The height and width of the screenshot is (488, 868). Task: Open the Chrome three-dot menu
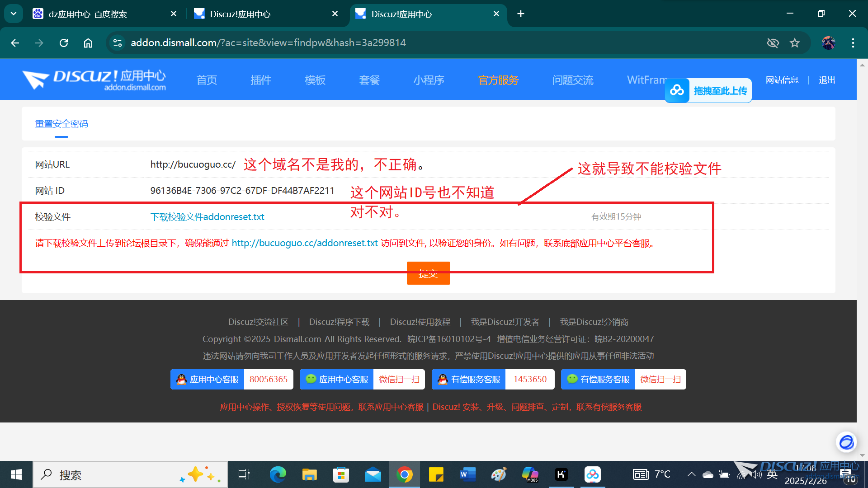[853, 43]
